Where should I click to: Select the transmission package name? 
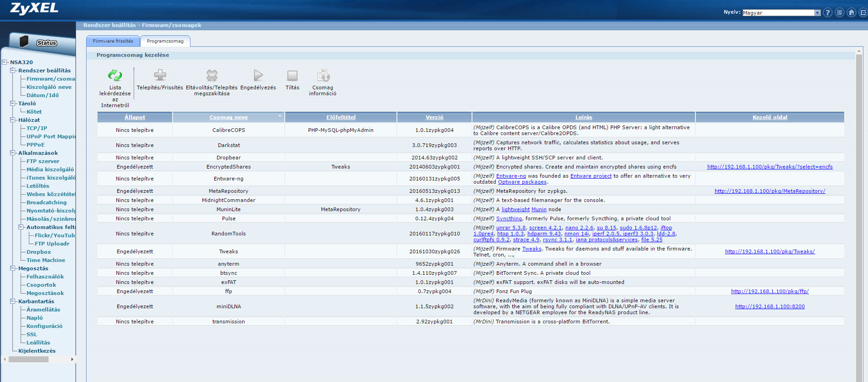tap(229, 322)
